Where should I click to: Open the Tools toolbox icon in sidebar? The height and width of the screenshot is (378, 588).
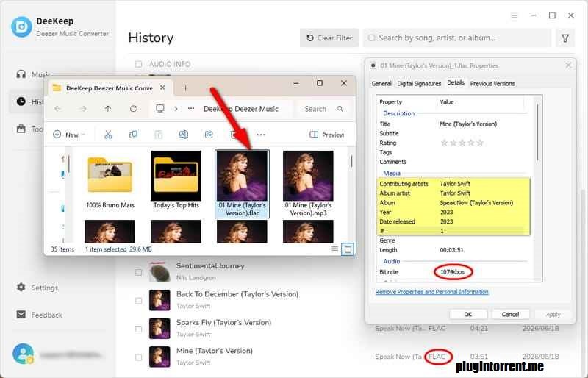[21, 129]
